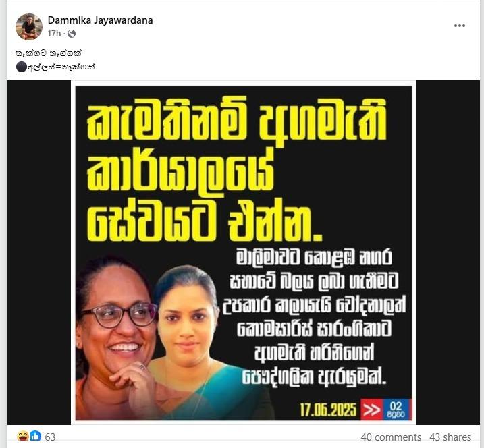Click the Haha reaction emoji icon
Screen dimensions: 484x448
click(x=23, y=437)
